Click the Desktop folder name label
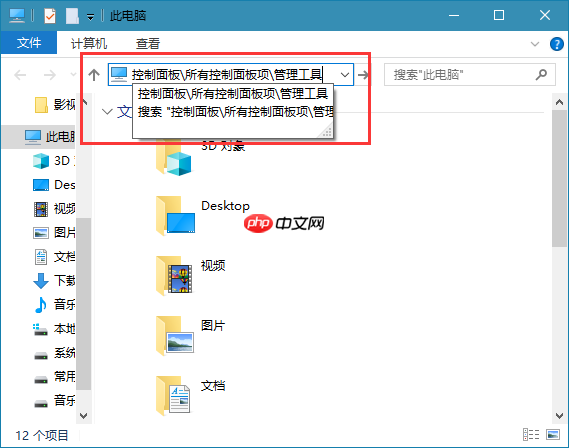Screen dimensions: 569x448 225,206
